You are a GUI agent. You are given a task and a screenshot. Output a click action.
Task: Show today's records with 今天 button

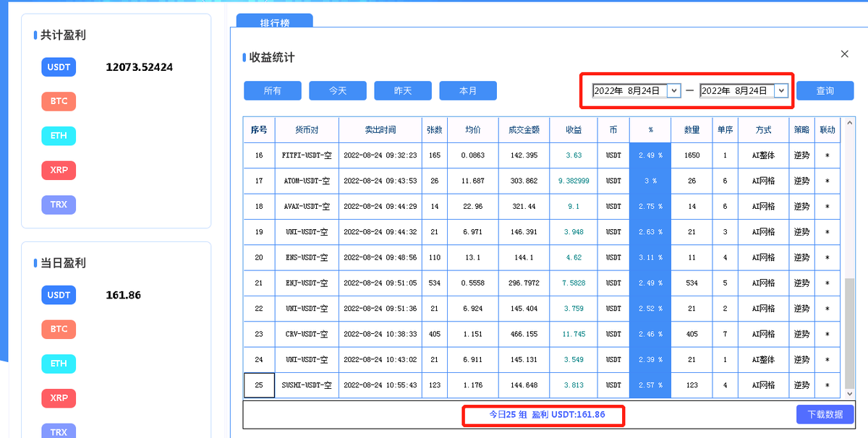pyautogui.click(x=338, y=90)
